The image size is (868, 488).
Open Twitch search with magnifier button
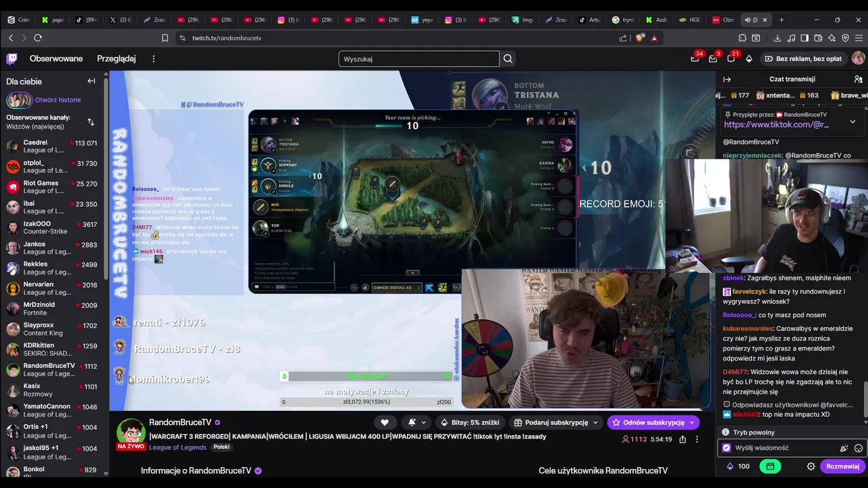(508, 59)
